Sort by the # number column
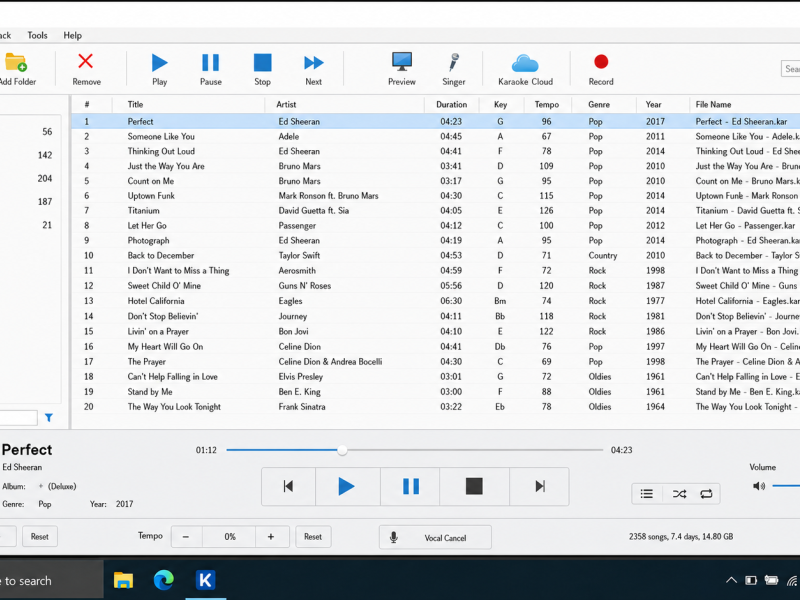Image resolution: width=800 pixels, height=600 pixels. [x=87, y=105]
